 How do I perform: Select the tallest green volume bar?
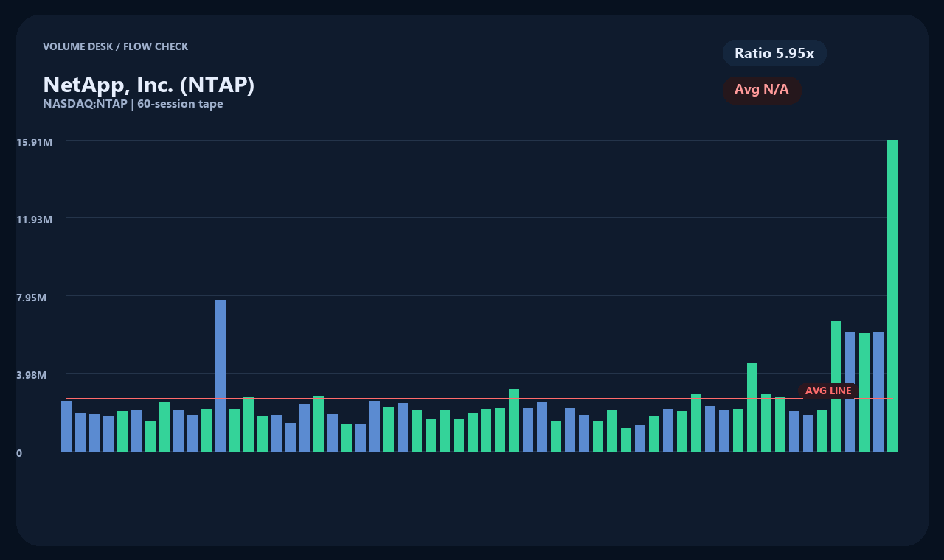892,295
